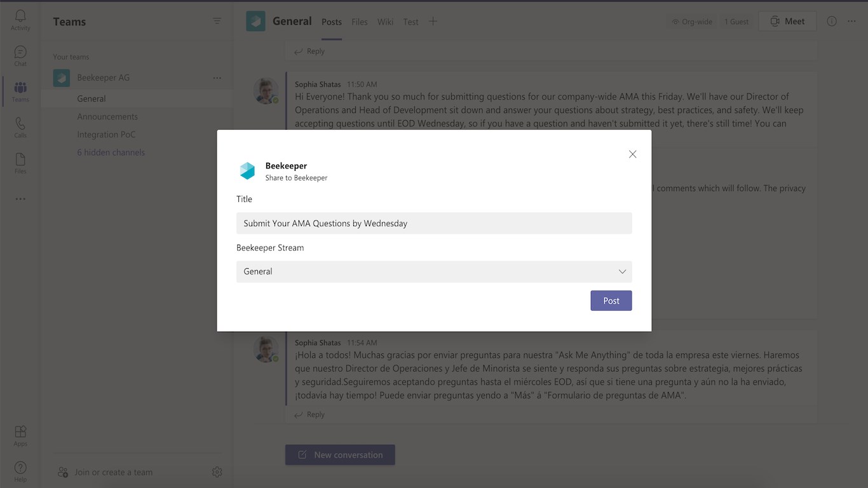Image resolution: width=868 pixels, height=488 pixels.
Task: Click Sophia Shatas name on 11:50 AM post
Action: (x=318, y=84)
